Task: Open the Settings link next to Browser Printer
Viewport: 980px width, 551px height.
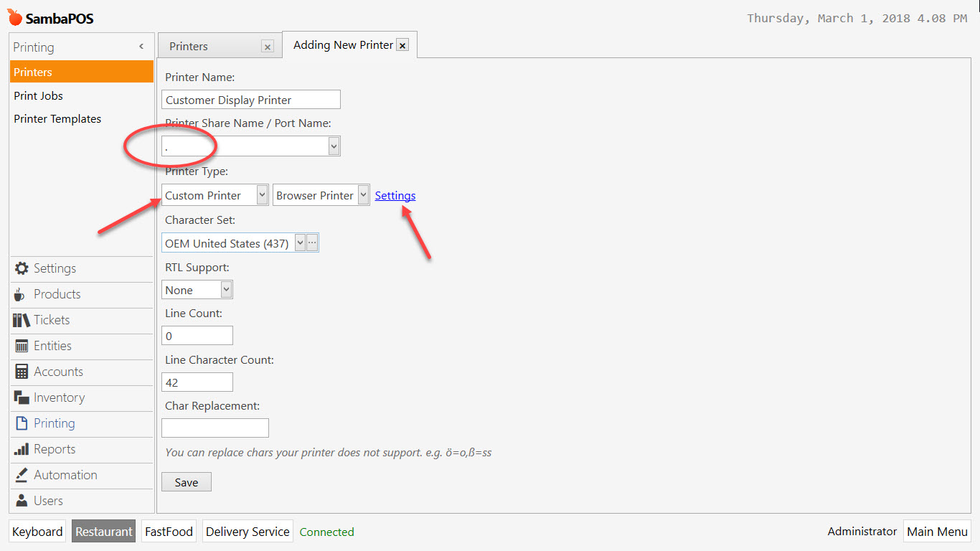Action: click(x=395, y=195)
